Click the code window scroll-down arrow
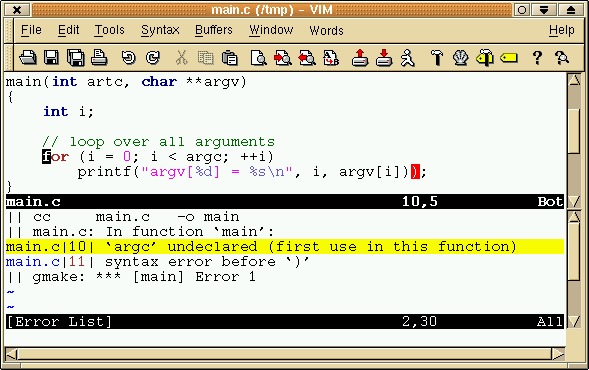This screenshot has width=589, height=370. pos(574,202)
